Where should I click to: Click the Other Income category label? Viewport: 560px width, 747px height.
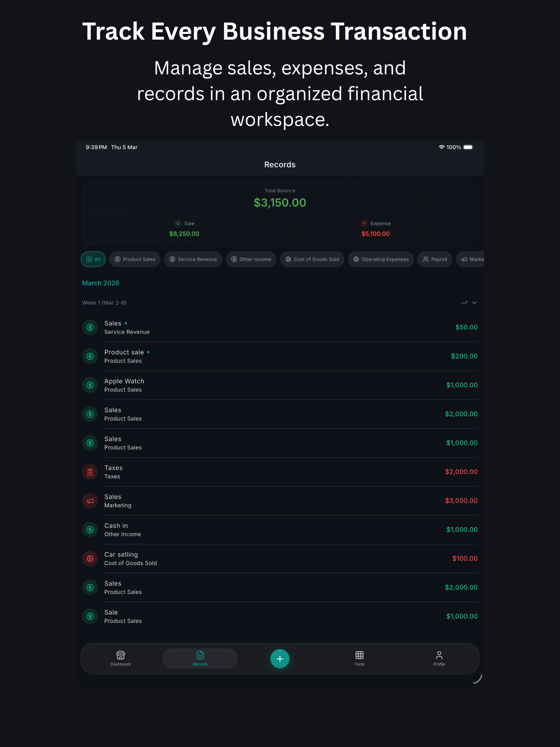pos(123,534)
